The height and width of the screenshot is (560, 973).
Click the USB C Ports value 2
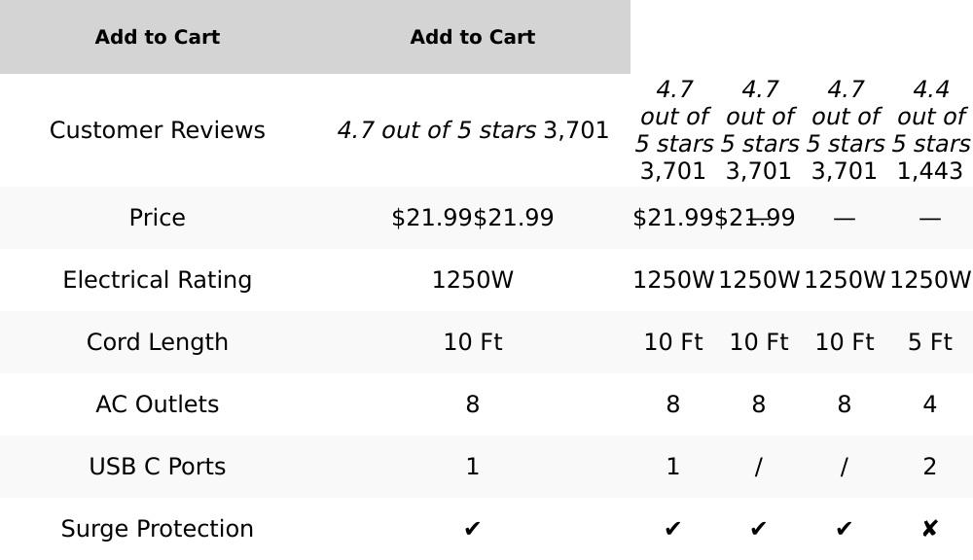929,467
